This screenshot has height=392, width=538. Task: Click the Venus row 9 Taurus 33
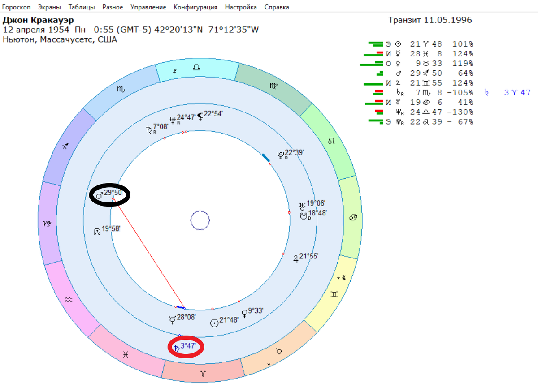(x=417, y=63)
